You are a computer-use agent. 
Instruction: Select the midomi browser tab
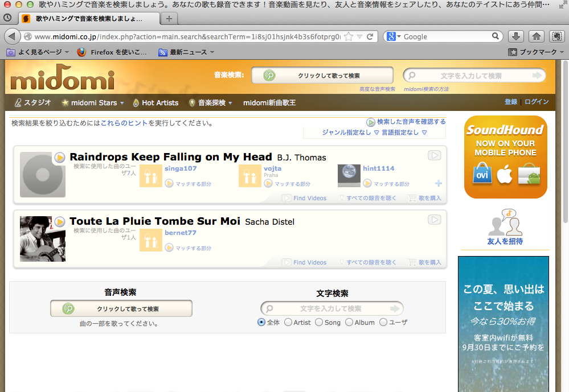[89, 19]
